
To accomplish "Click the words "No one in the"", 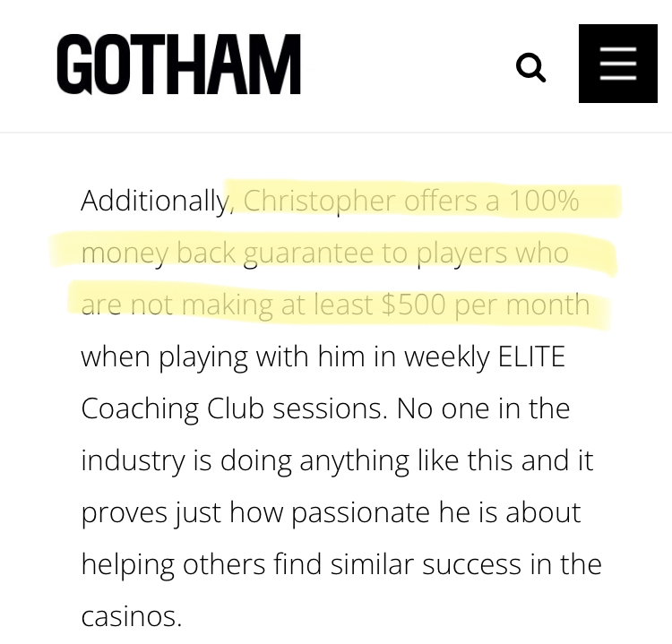I will pyautogui.click(x=483, y=408).
